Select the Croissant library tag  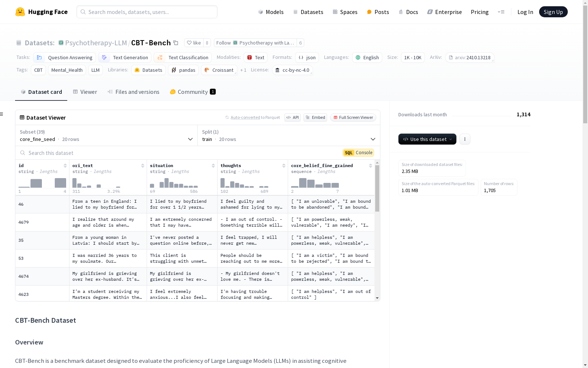click(x=219, y=70)
